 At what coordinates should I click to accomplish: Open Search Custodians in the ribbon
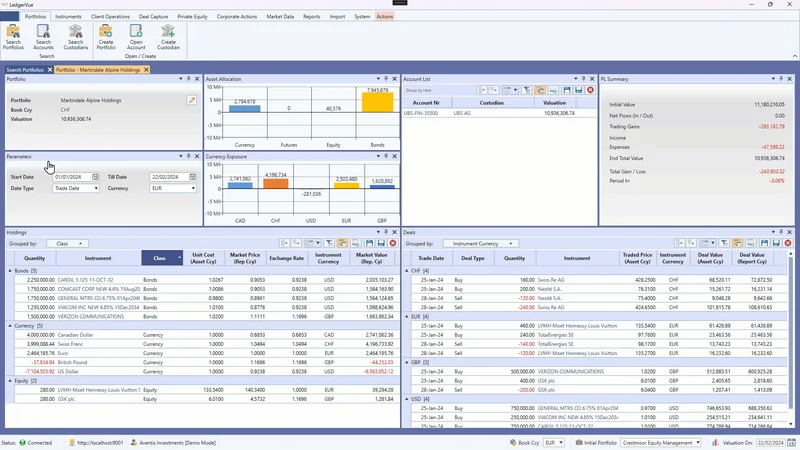[76, 37]
